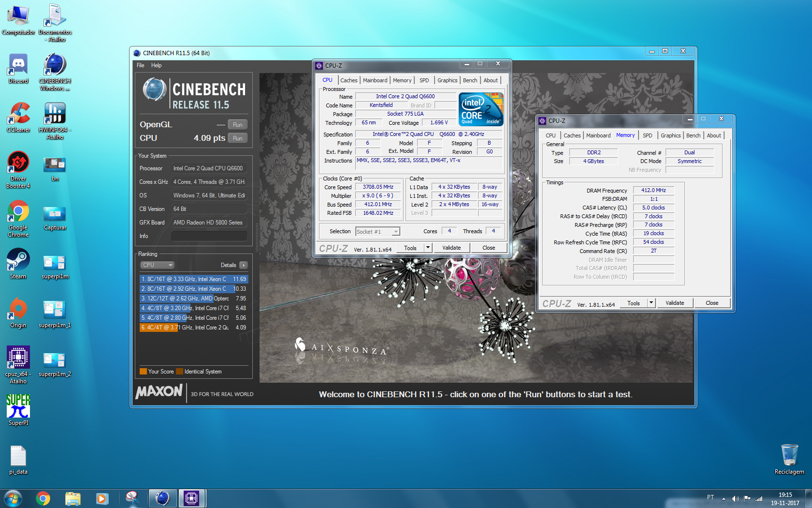This screenshot has height=508, width=812.
Task: Launch Steam from desktop
Action: 18,264
